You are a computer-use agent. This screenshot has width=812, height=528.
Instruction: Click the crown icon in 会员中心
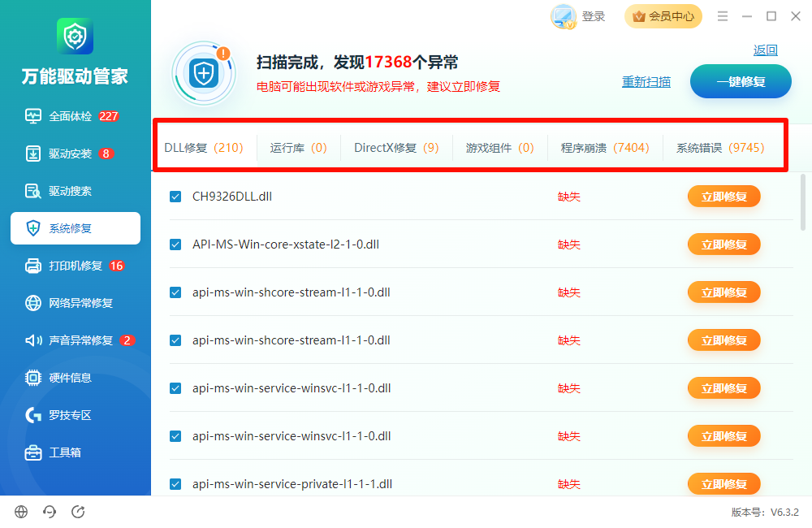tap(639, 16)
